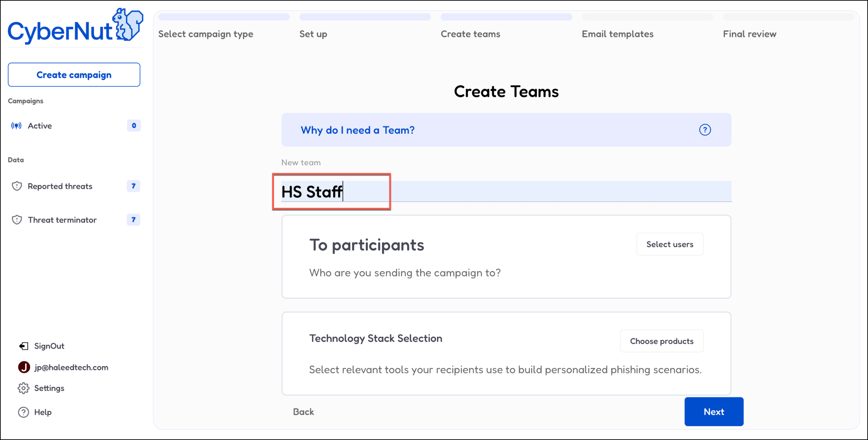This screenshot has width=868, height=440.
Task: Open Settings via the gear icon
Action: click(x=23, y=388)
